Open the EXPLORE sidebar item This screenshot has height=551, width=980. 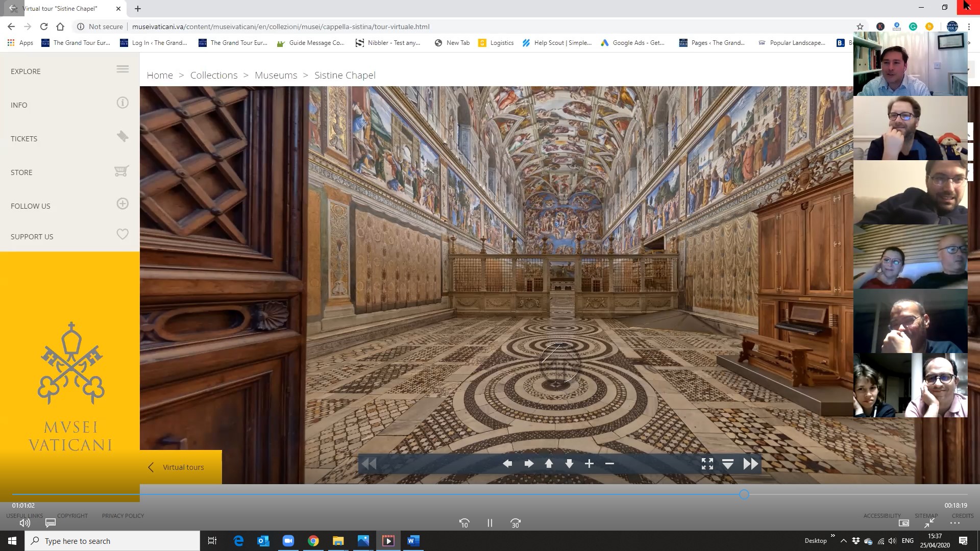click(x=26, y=71)
